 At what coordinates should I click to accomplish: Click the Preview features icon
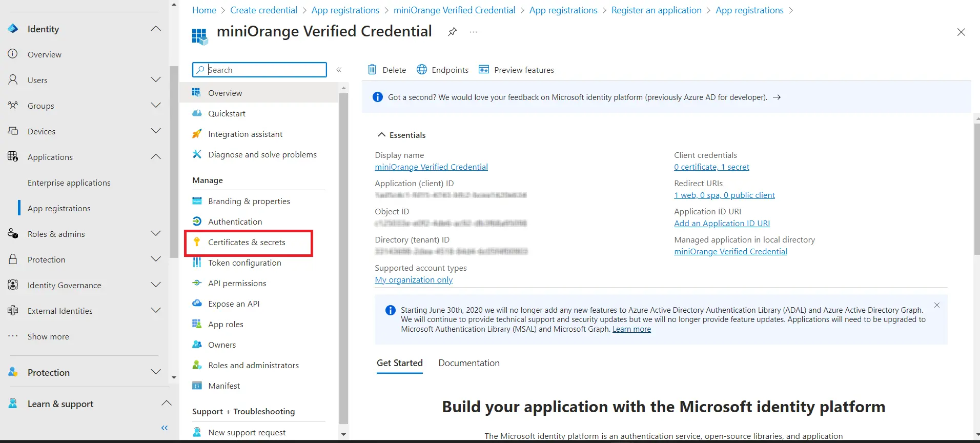483,69
